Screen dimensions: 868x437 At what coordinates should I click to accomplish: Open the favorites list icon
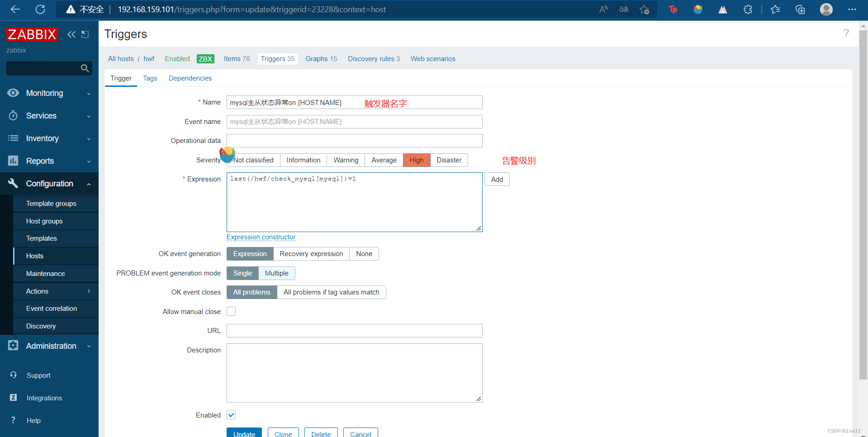click(775, 9)
